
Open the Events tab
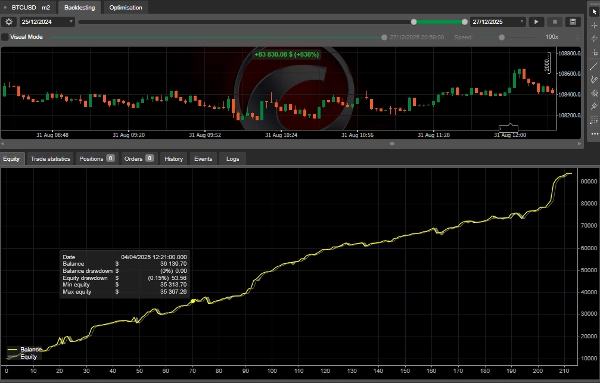tap(203, 159)
